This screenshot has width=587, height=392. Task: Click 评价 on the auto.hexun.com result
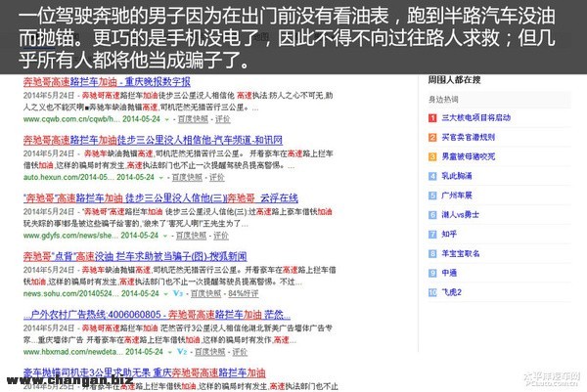(x=217, y=177)
